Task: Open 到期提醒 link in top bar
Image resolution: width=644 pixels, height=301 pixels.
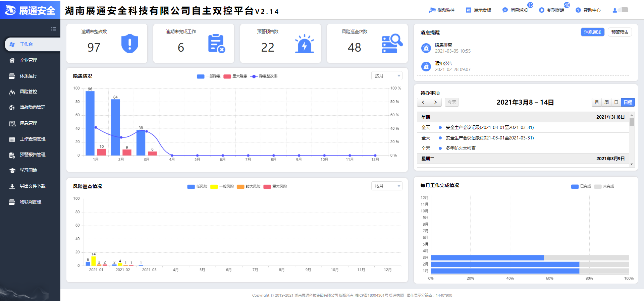Action: (555, 10)
